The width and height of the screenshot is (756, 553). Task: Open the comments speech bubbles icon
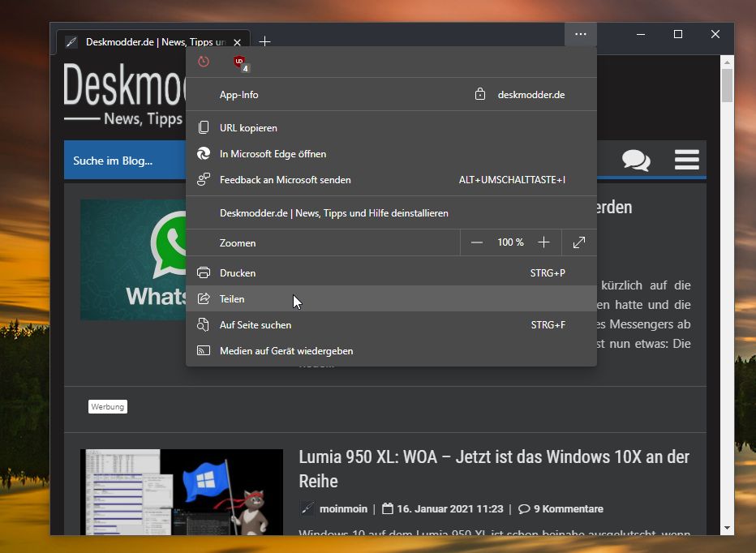click(636, 160)
